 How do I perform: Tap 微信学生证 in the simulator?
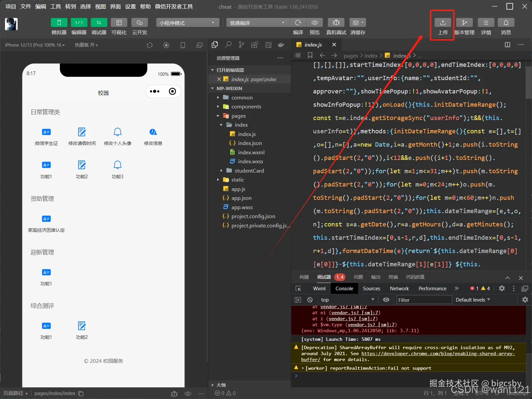pos(46,137)
